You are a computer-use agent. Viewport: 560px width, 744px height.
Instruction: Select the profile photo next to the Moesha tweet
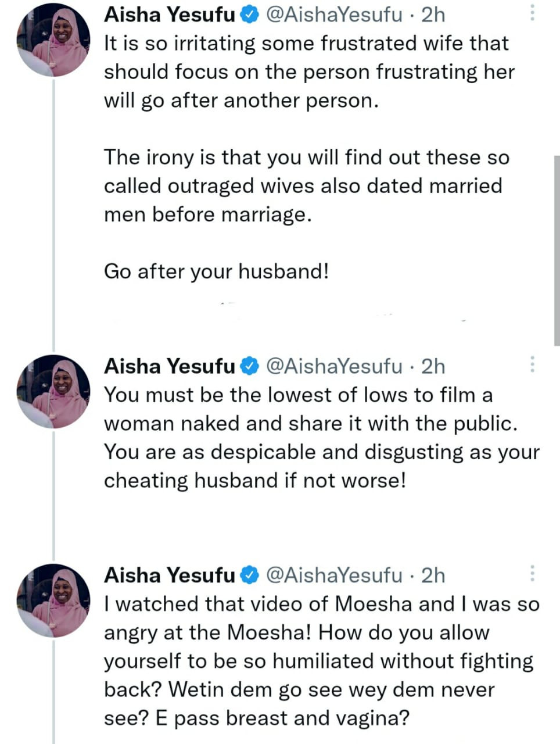53,600
